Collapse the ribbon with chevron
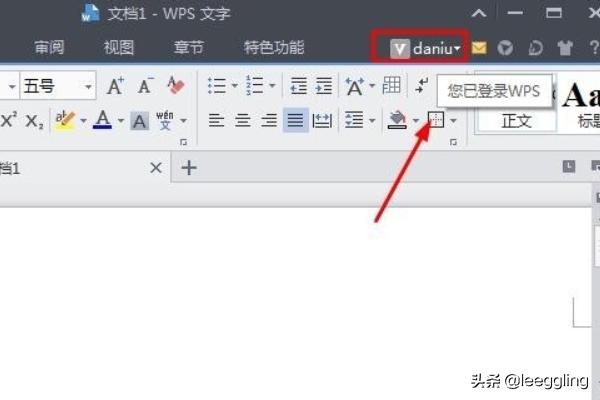 (x=479, y=14)
